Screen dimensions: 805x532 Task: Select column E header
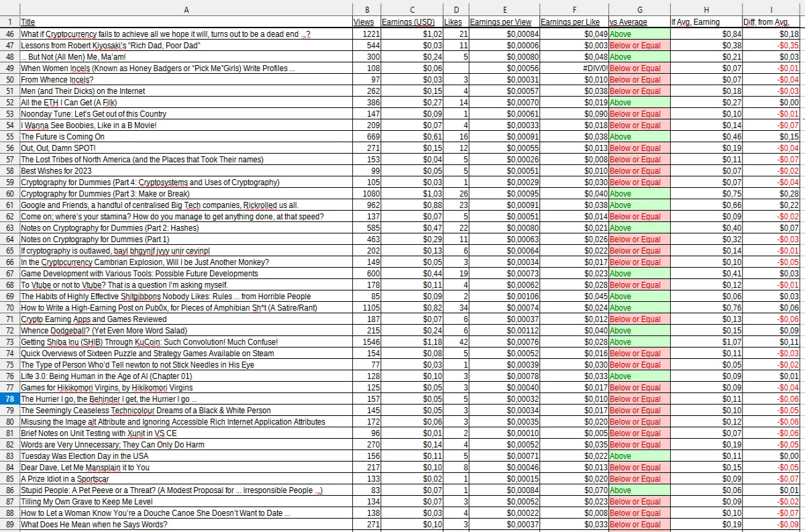(x=504, y=9)
